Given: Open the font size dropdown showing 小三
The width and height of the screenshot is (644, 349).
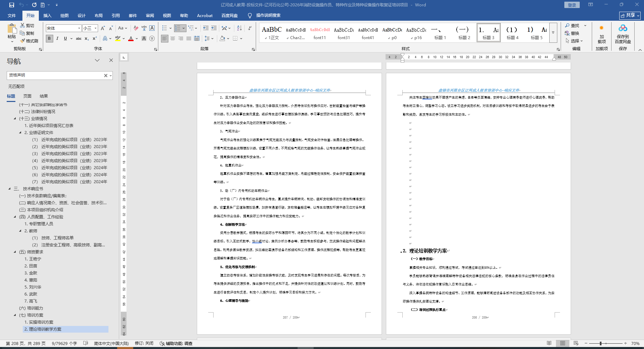Looking at the screenshot, I should (95, 28).
